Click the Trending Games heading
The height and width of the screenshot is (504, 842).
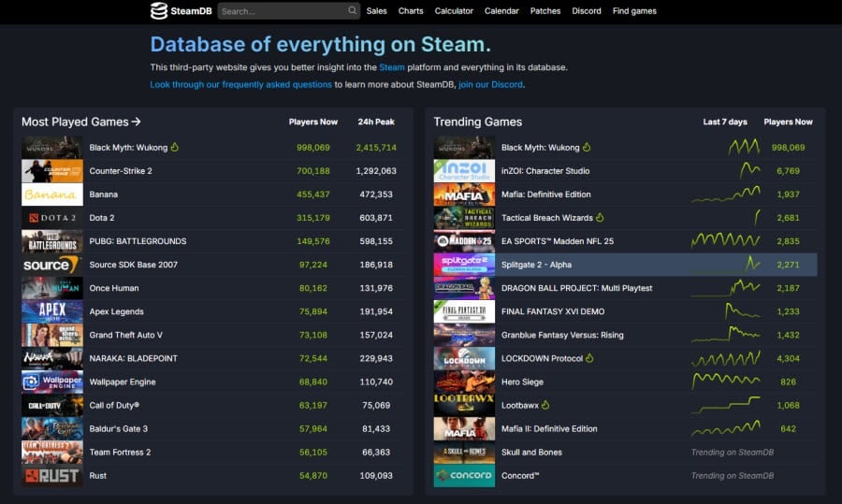(x=478, y=122)
